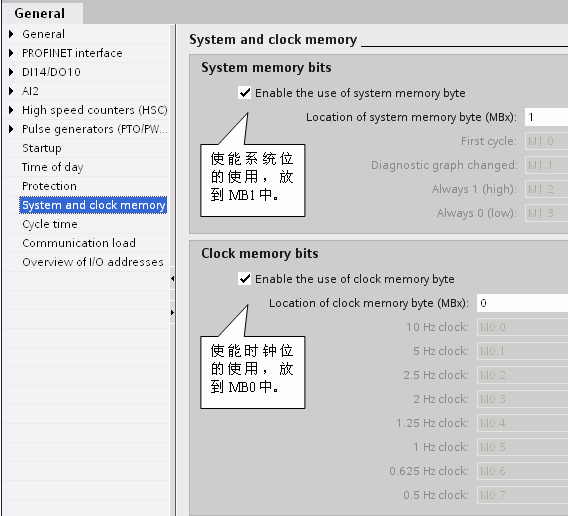
Task: Toggle Enable the use of system memory byte
Action: (245, 93)
